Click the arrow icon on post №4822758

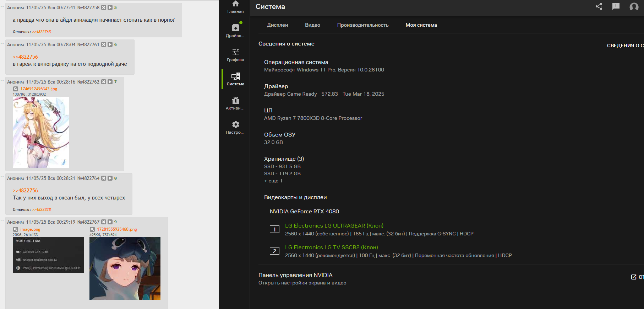pyautogui.click(x=110, y=7)
